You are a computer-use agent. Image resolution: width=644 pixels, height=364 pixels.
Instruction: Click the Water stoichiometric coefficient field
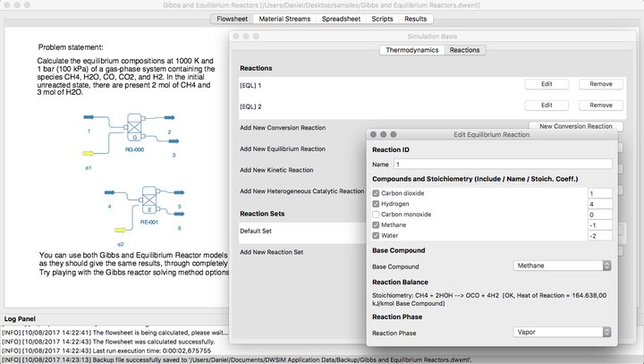(x=600, y=236)
